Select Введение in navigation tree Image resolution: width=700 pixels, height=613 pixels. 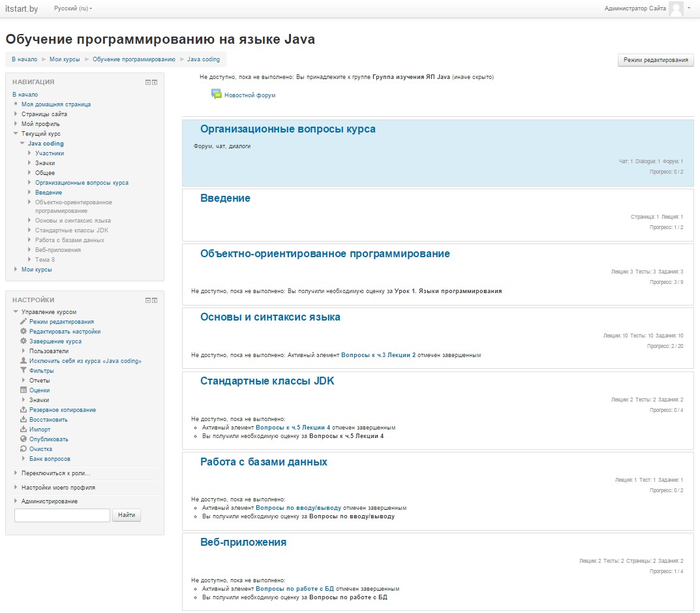click(49, 193)
